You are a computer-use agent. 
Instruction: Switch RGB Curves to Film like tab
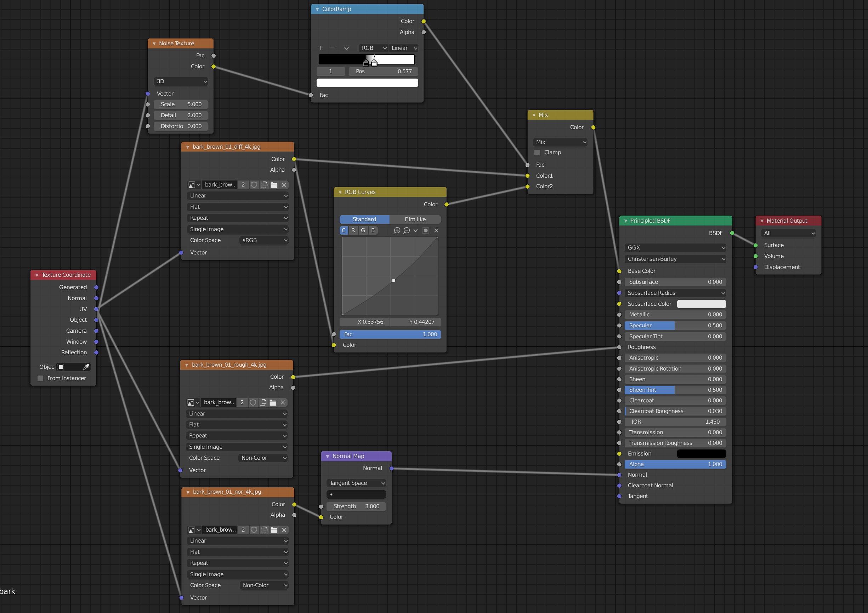[x=415, y=219]
